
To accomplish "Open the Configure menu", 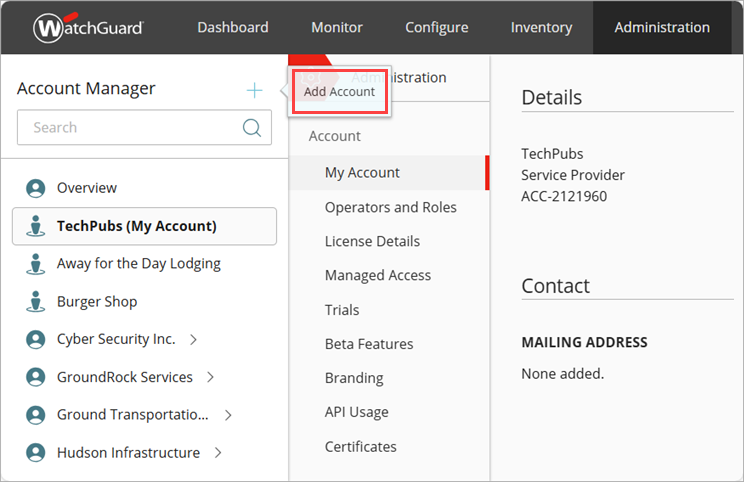I will click(x=437, y=28).
